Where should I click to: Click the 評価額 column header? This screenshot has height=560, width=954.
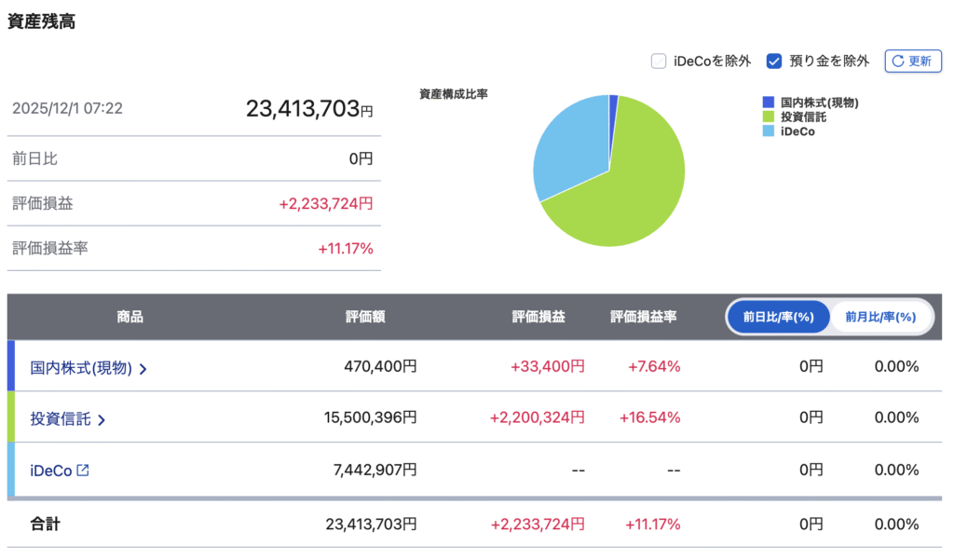pyautogui.click(x=365, y=317)
